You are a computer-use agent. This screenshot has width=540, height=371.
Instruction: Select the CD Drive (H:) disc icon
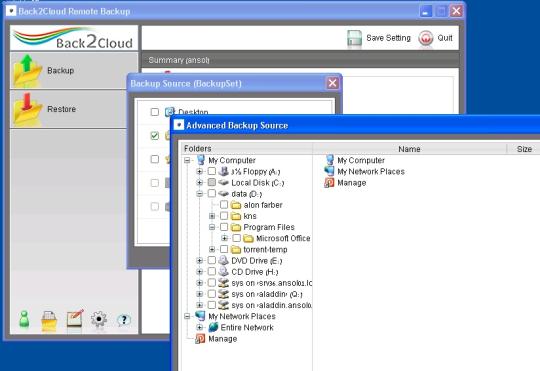(224, 271)
